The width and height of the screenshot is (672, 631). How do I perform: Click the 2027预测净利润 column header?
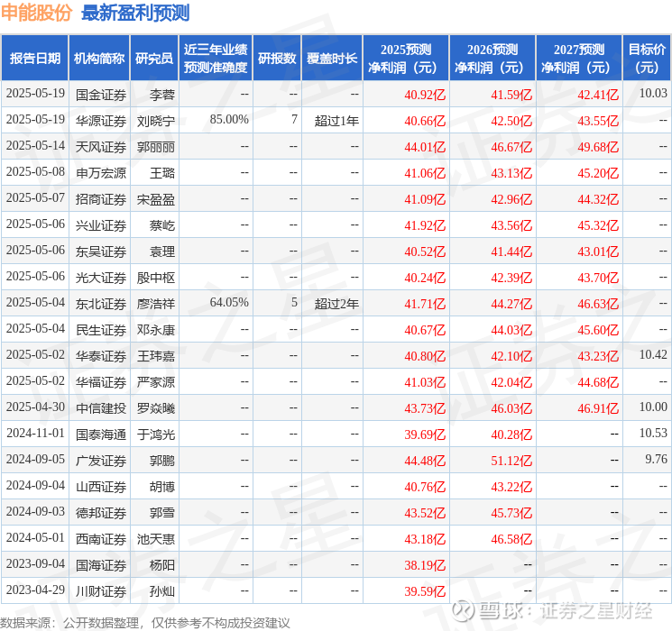coord(579,59)
